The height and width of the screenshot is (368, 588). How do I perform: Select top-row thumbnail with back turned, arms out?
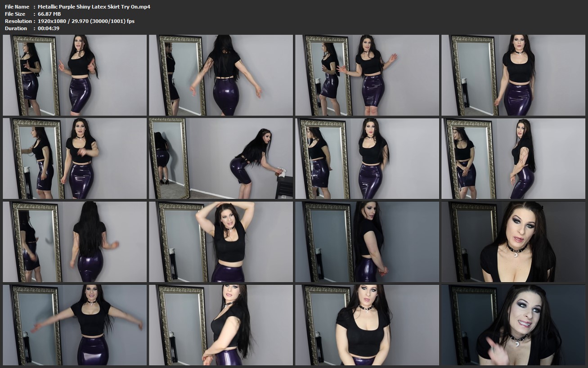pos(221,75)
